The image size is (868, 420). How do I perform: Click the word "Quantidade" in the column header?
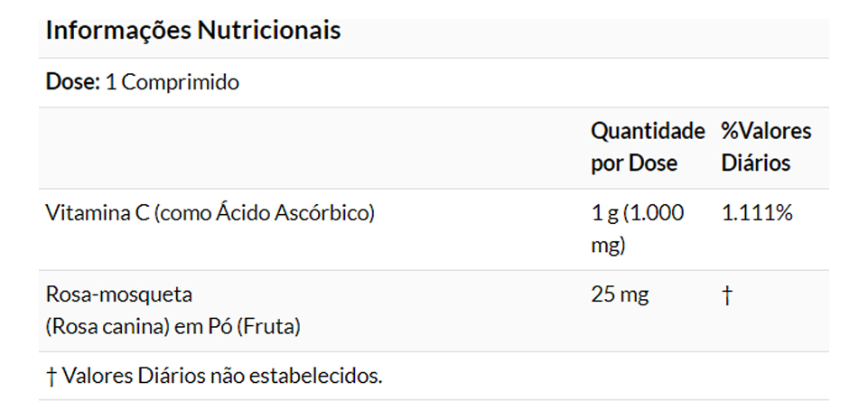pos(648,131)
